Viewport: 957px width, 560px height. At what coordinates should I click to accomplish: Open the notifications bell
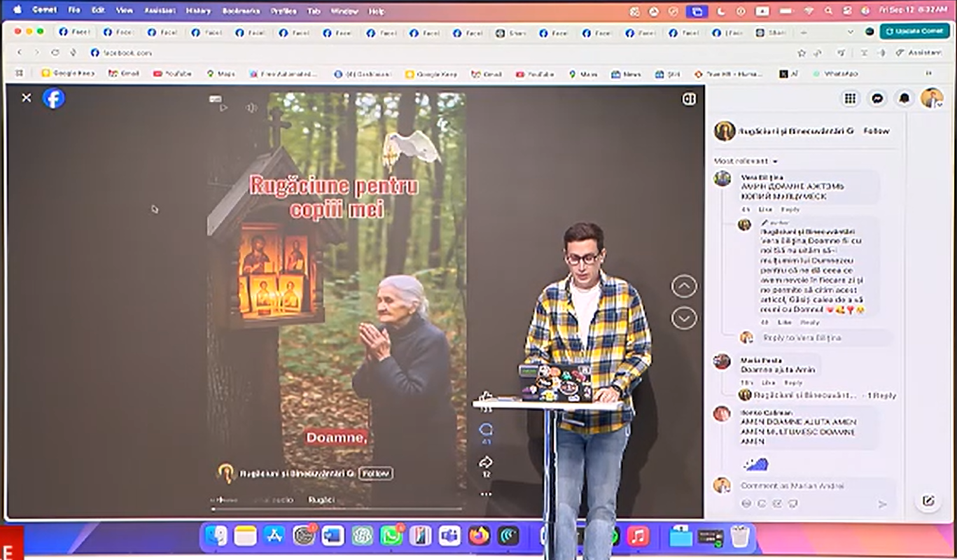point(904,98)
